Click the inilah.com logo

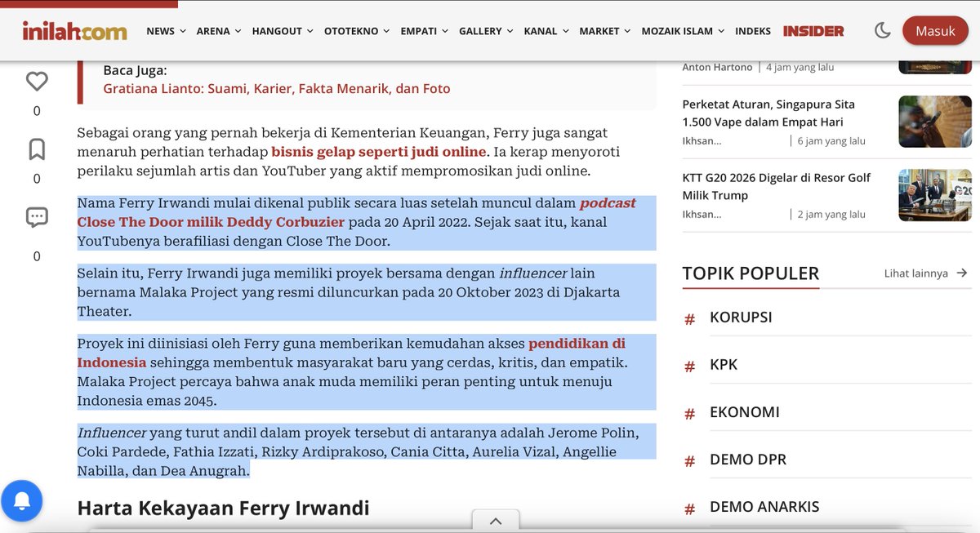tap(74, 31)
